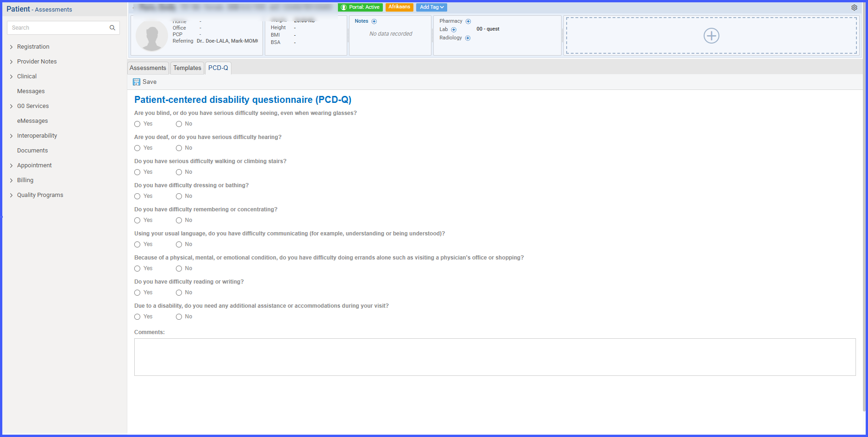Viewport: 868px width, 437px height.
Task: Select No for difficulty dressing or bathing
Action: 179,196
